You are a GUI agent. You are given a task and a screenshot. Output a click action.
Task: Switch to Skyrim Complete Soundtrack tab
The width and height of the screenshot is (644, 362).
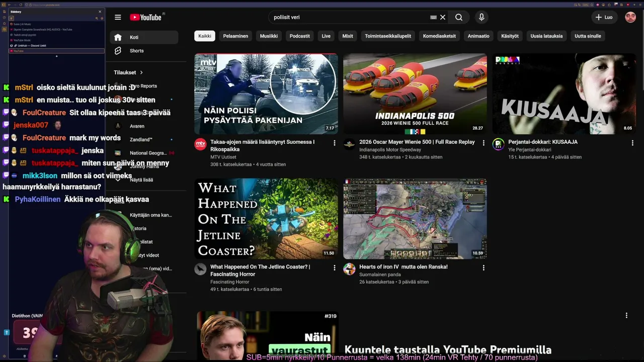pos(56,30)
